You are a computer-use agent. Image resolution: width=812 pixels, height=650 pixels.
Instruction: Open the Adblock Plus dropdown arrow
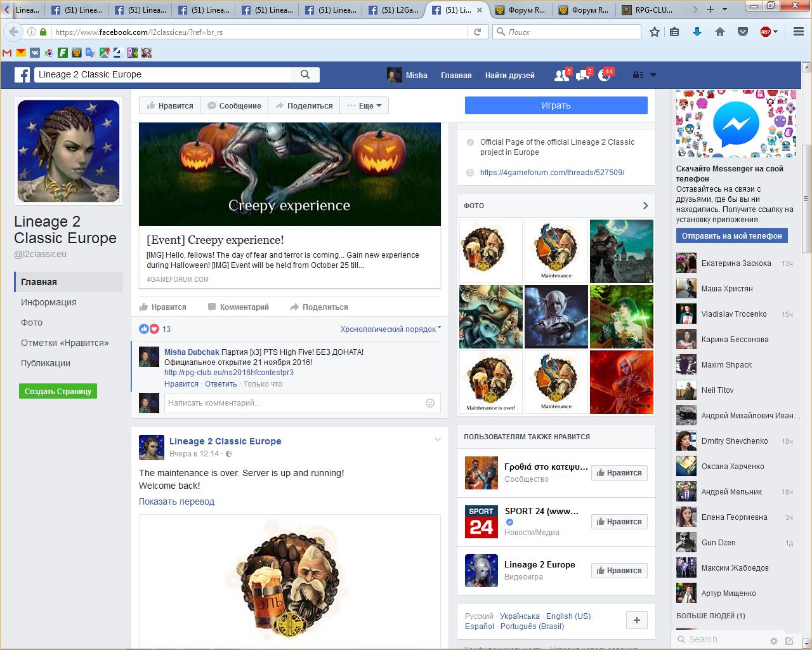pyautogui.click(x=775, y=32)
